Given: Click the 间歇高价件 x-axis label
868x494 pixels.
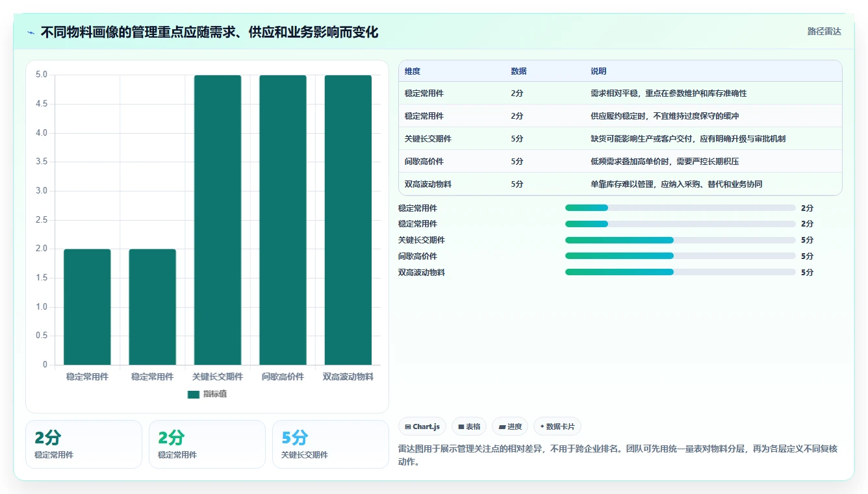Looking at the screenshot, I should 283,377.
